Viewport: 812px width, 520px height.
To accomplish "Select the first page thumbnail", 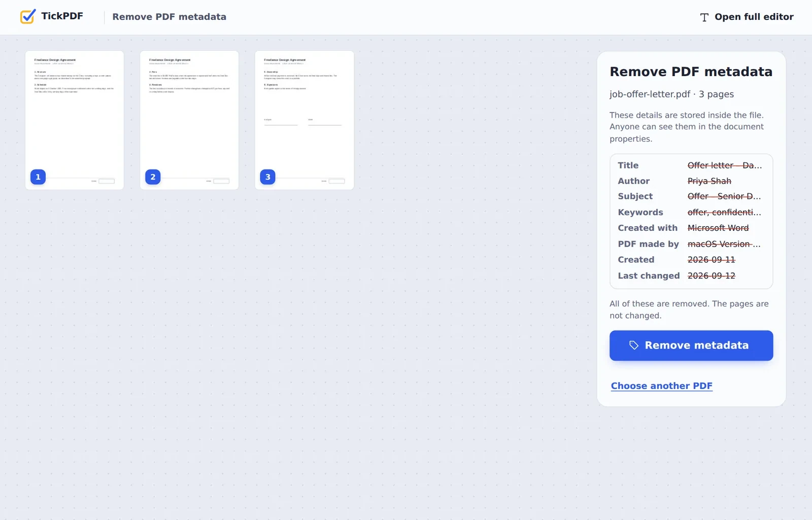I will [x=75, y=120].
